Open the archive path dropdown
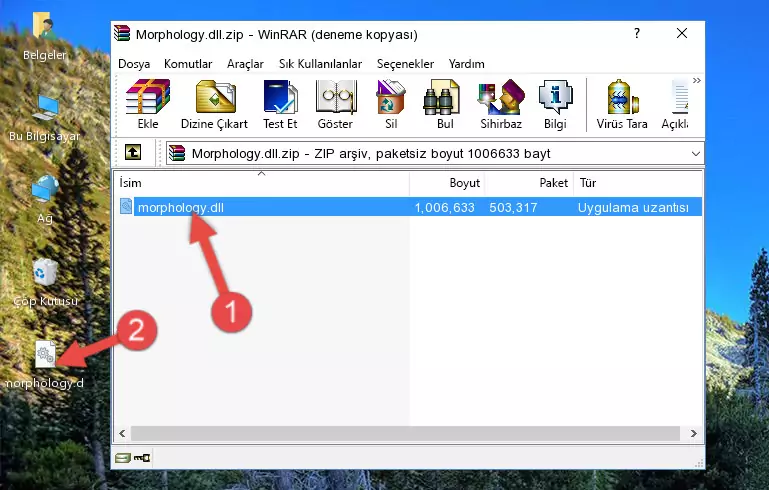Screen dimensions: 769x490 [x=695, y=154]
